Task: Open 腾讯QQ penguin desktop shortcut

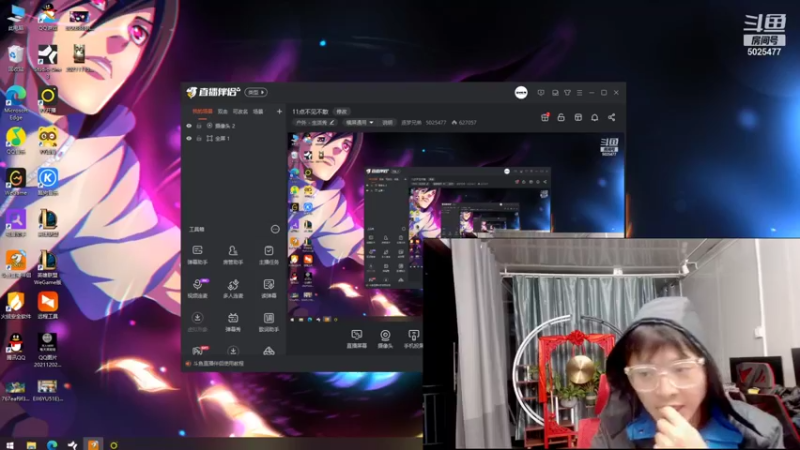Action: click(x=16, y=346)
